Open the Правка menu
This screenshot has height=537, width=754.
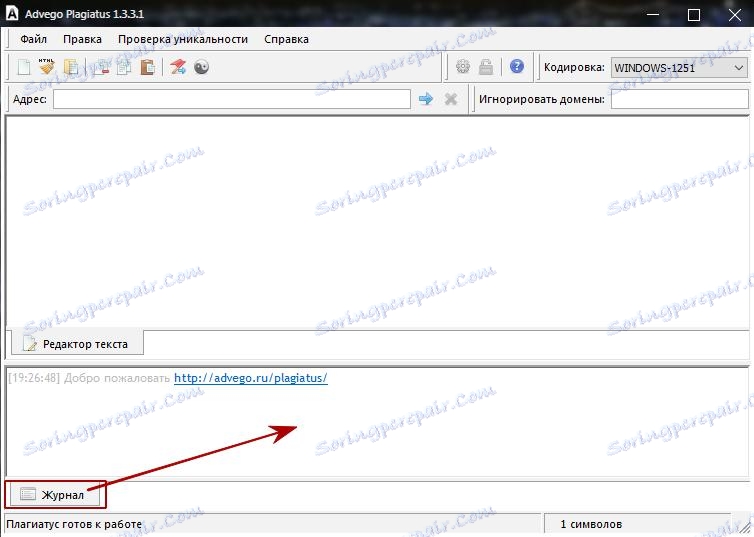click(82, 39)
